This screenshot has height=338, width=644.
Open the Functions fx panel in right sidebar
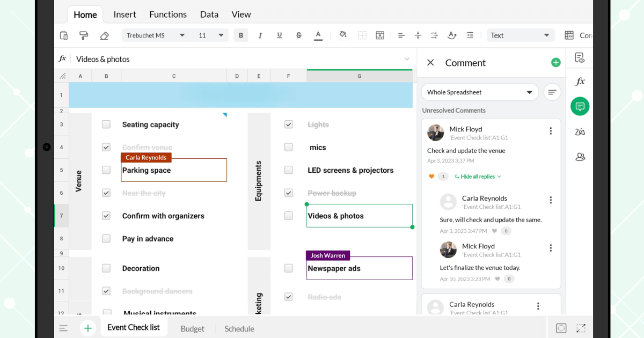coord(580,82)
